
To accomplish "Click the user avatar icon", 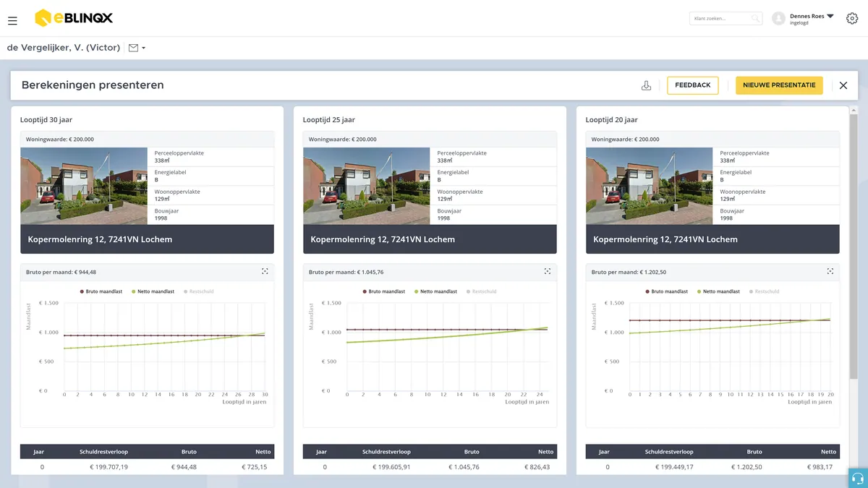I will coord(778,19).
